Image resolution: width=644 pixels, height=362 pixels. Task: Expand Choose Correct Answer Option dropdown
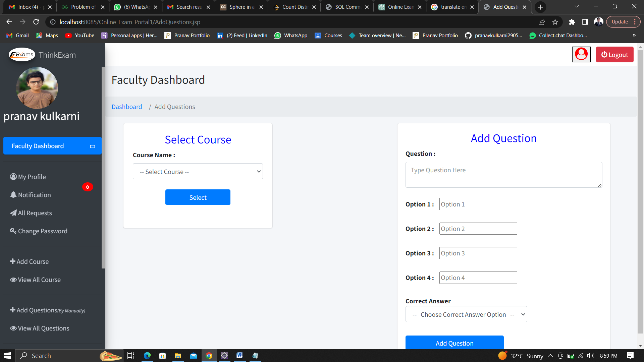pyautogui.click(x=466, y=314)
